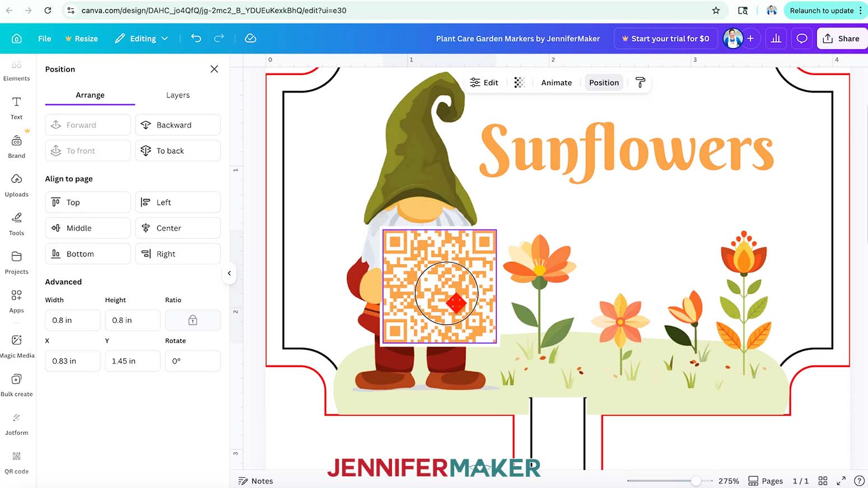Viewport: 868px width, 488px height.
Task: Open Bulk create in the sidebar
Action: point(17,386)
